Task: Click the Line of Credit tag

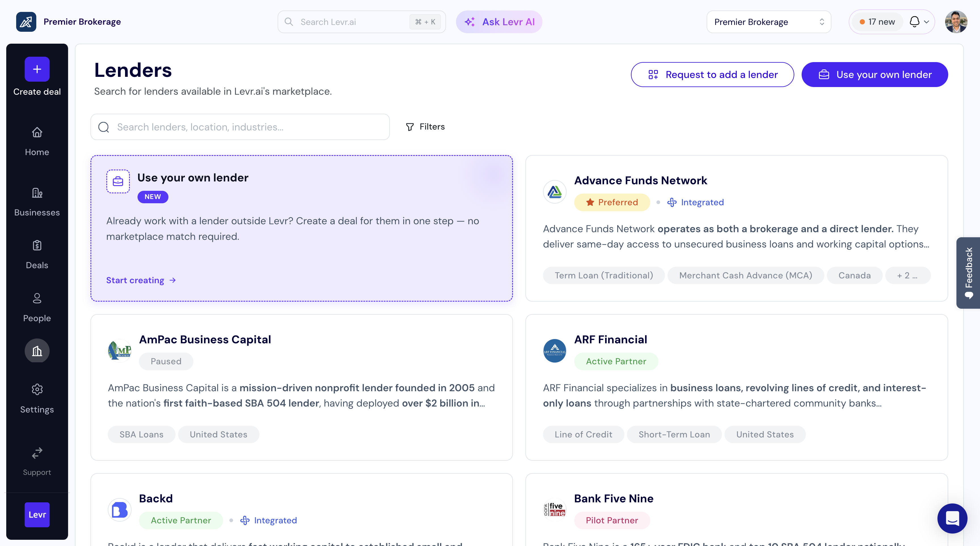Action: [583, 434]
